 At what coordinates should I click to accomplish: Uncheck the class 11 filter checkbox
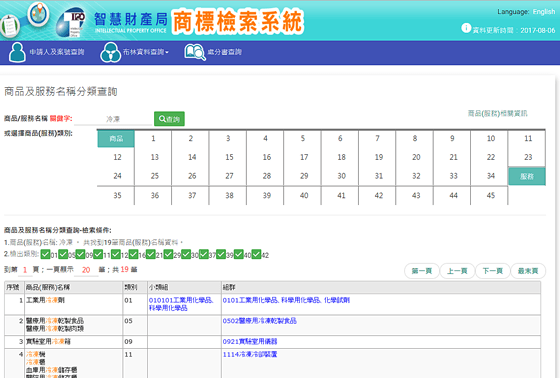pos(98,254)
